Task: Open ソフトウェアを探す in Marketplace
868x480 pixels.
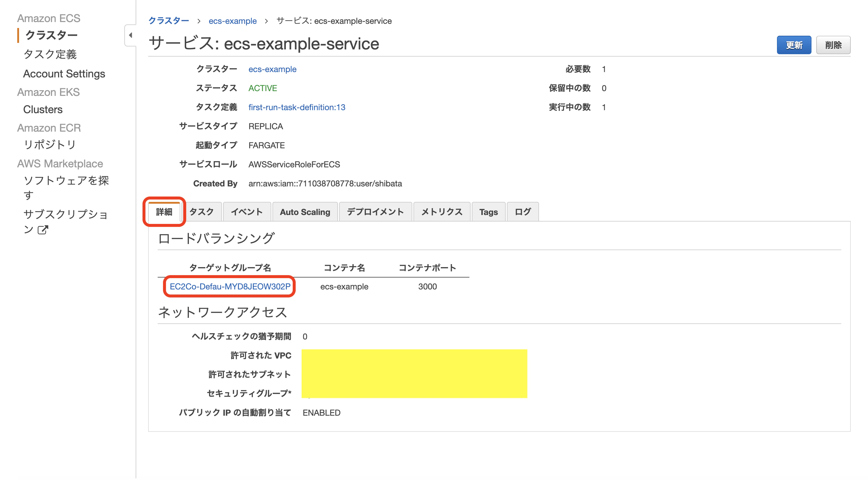Action: point(66,188)
